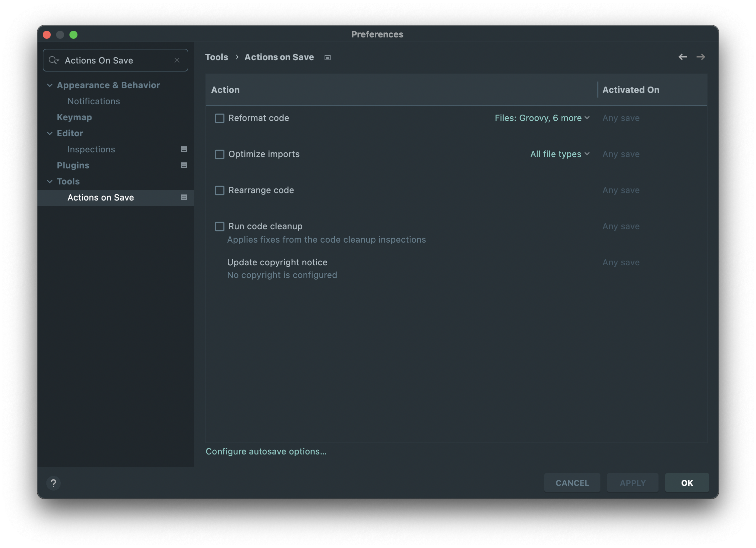Collapse the Appearance & Behavior tree node
This screenshot has height=548, width=756.
(x=50, y=85)
